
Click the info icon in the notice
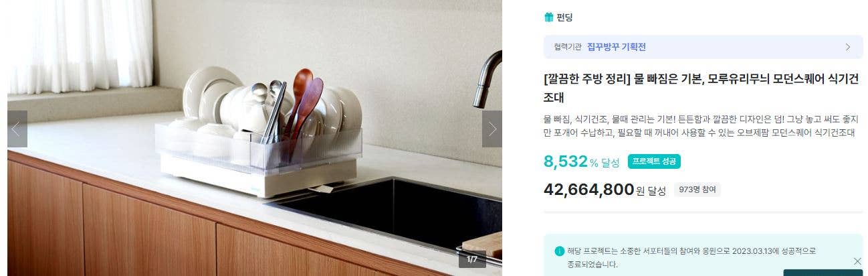pyautogui.click(x=559, y=251)
